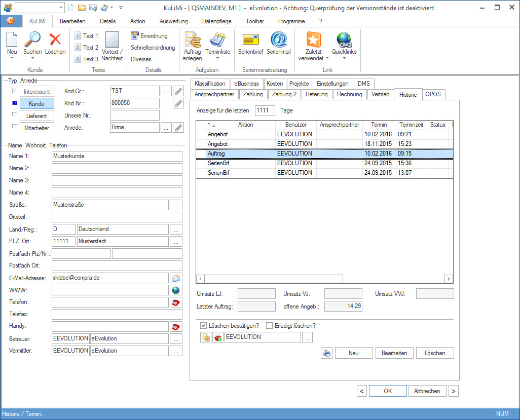Click the history table horizontal scrollbar thumb
The image size is (520, 420).
point(274,279)
